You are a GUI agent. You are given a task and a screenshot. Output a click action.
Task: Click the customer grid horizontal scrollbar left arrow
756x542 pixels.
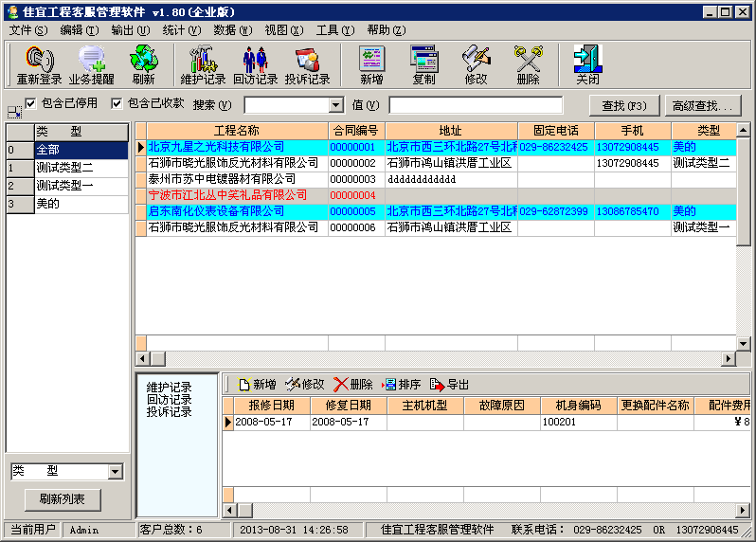click(x=142, y=359)
